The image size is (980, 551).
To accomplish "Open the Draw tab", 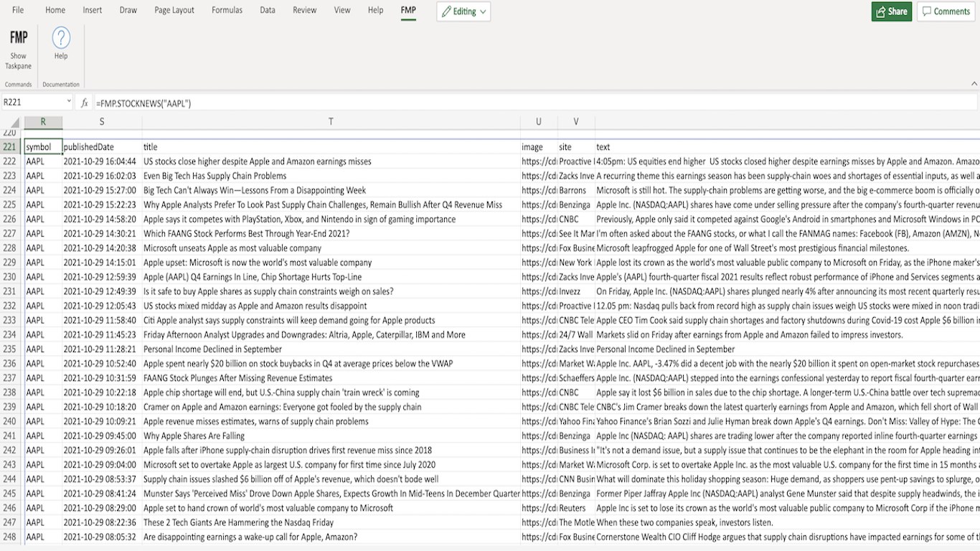I will point(128,11).
